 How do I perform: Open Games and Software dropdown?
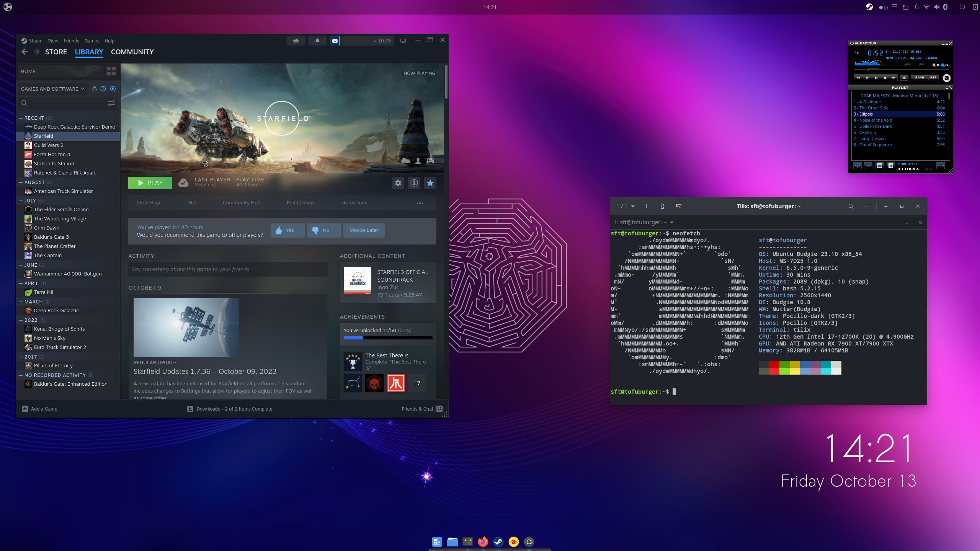point(52,89)
